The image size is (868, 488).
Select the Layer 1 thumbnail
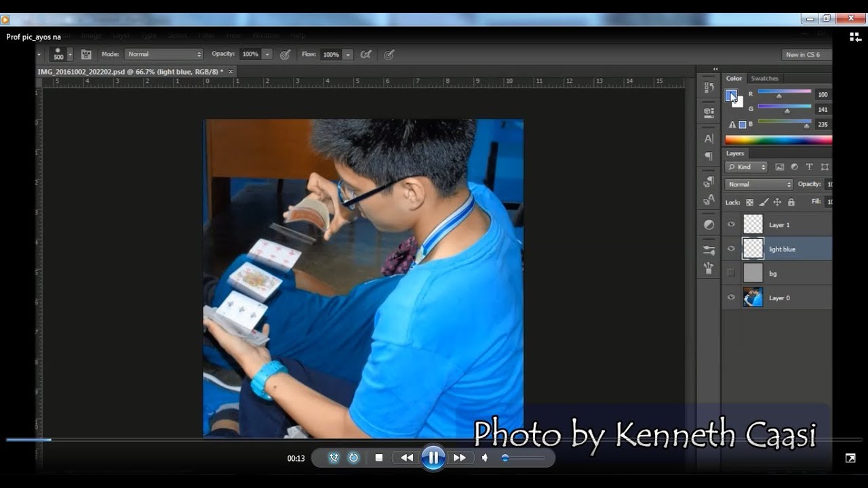[x=753, y=224]
